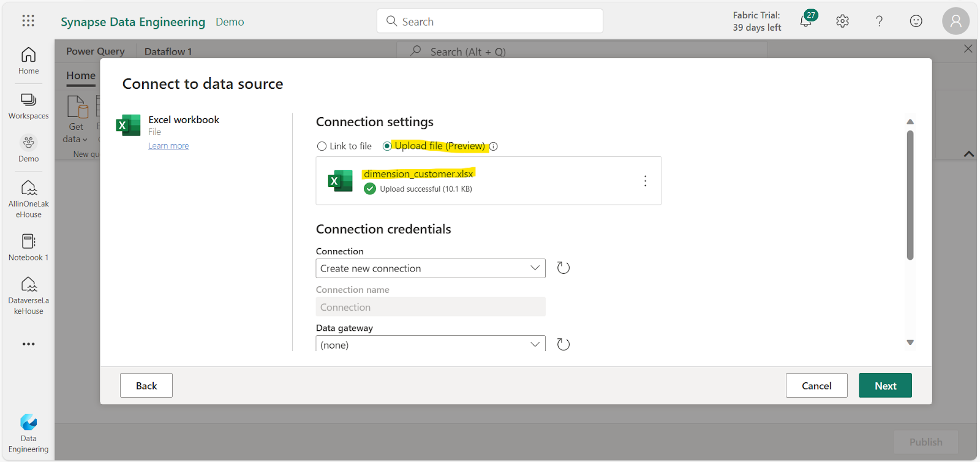Click the Excel workbook connector icon

tap(128, 125)
